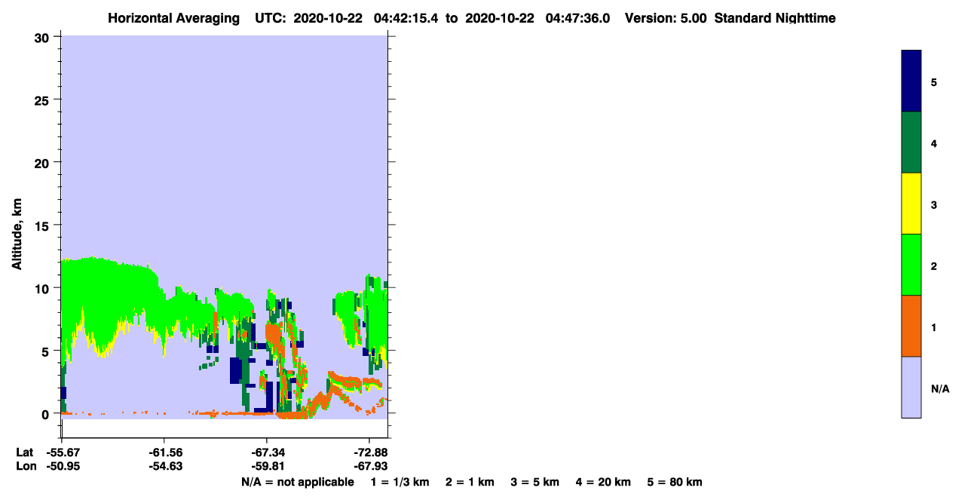Click the '4 = 20 km' legend entry
This screenshot has width=980, height=503.
click(x=605, y=482)
